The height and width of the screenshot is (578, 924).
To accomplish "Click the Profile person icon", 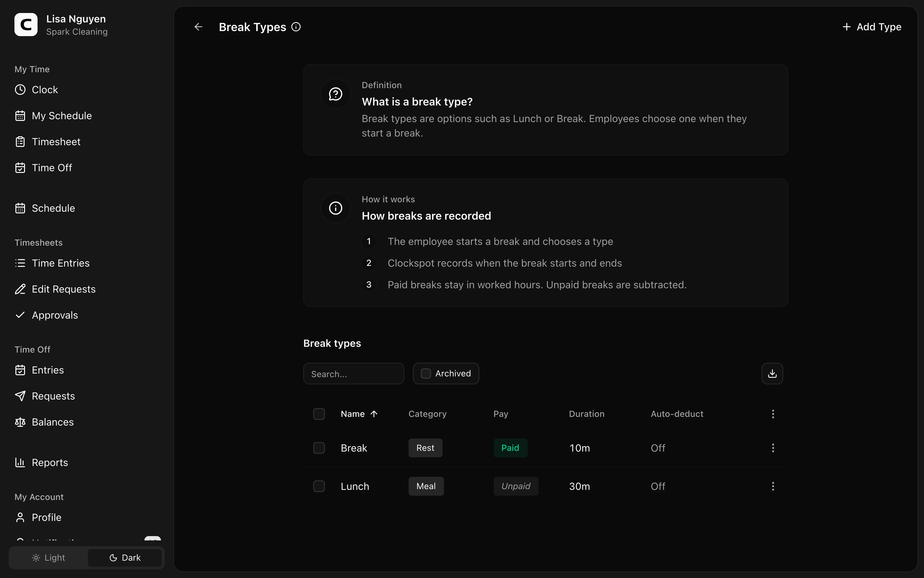I will tap(20, 518).
